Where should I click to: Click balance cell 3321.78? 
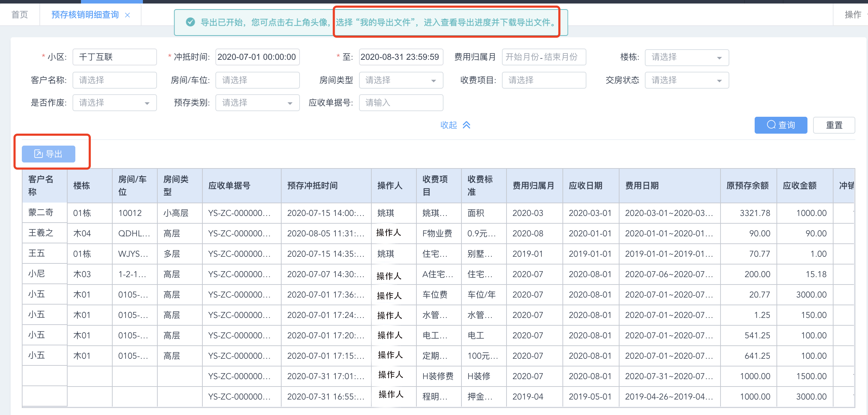[x=749, y=213]
